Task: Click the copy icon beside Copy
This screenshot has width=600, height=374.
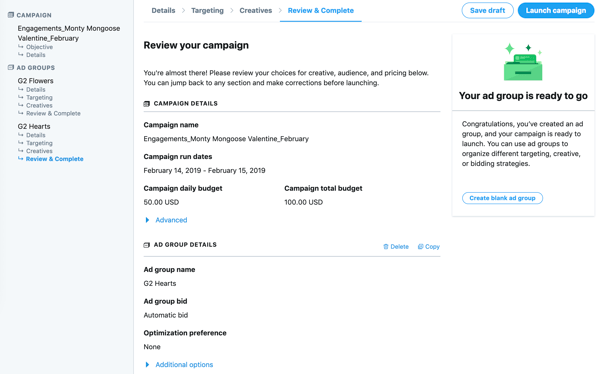Action: 420,247
